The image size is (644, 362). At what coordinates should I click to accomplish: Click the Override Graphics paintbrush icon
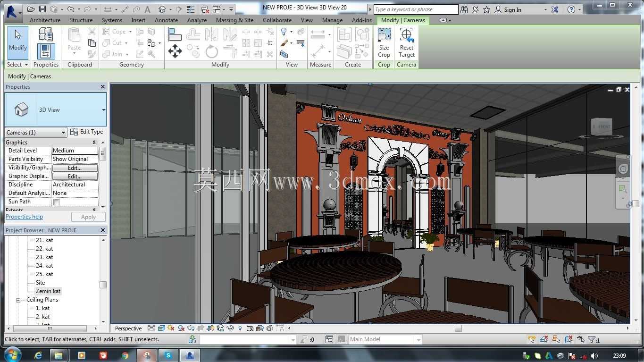pyautogui.click(x=284, y=43)
